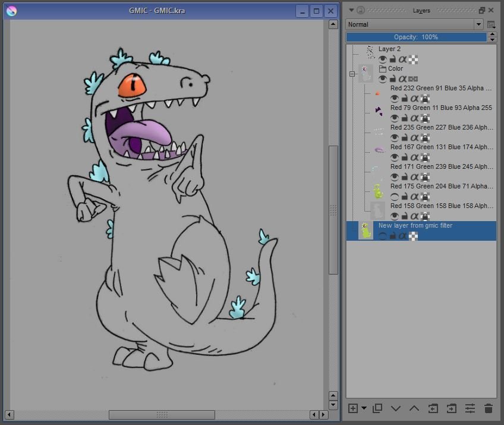Select the Color group layer name
This screenshot has width=504, height=425.
pos(395,68)
